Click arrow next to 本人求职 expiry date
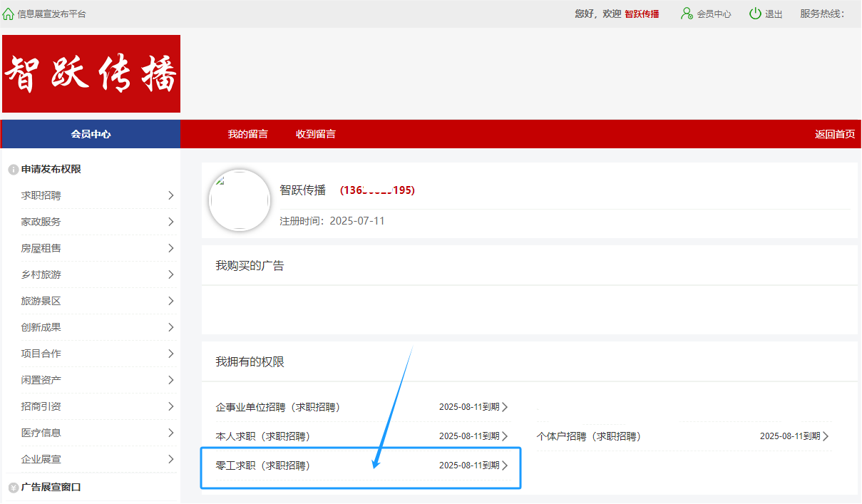The image size is (862, 504). [505, 436]
